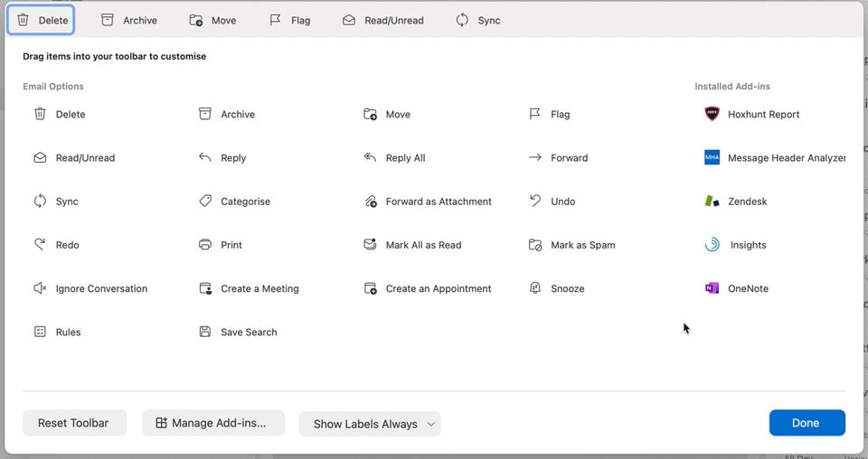Confirm toolbar changes with Done
Image resolution: width=868 pixels, height=459 pixels.
pyautogui.click(x=807, y=423)
